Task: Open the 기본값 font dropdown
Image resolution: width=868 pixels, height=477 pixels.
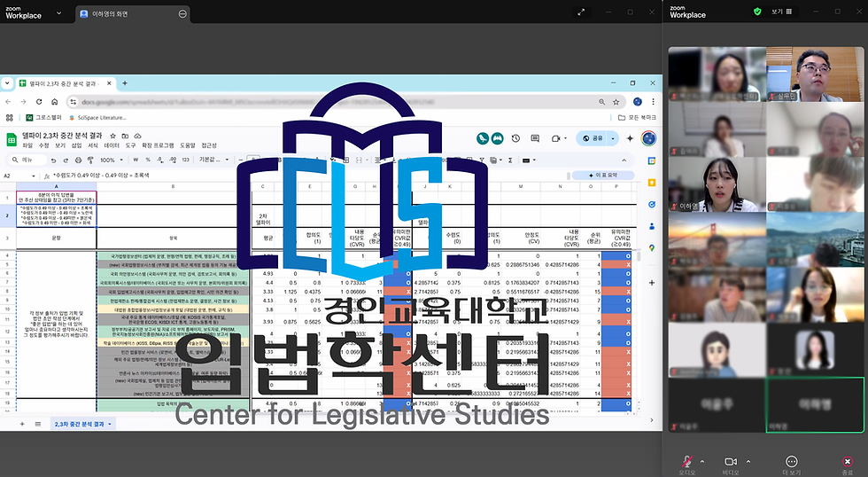Action: (x=213, y=160)
